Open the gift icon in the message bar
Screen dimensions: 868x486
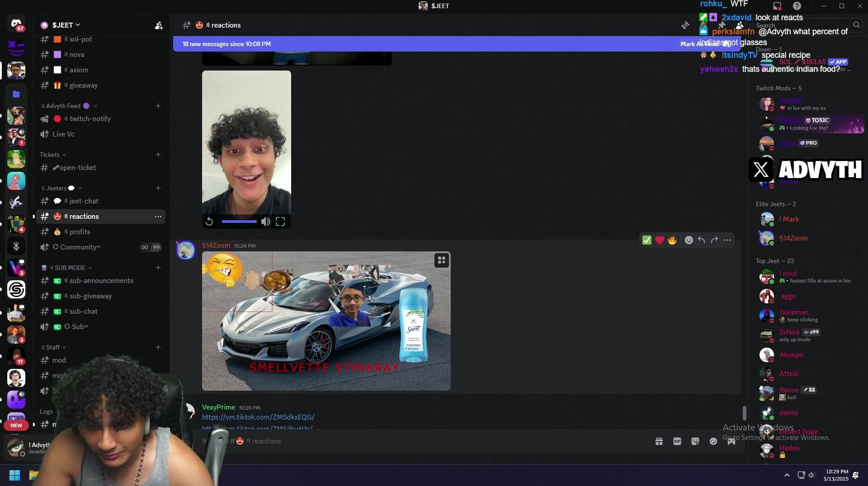[x=659, y=441]
